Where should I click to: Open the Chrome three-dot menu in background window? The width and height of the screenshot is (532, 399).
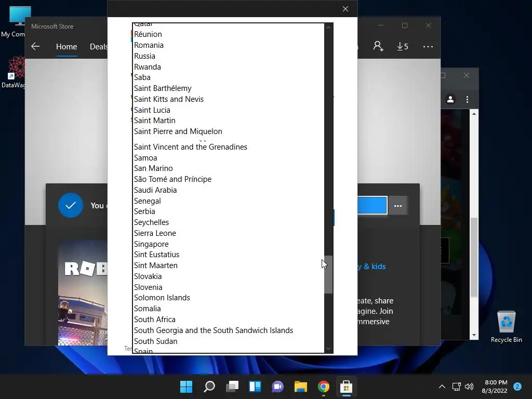[467, 99]
